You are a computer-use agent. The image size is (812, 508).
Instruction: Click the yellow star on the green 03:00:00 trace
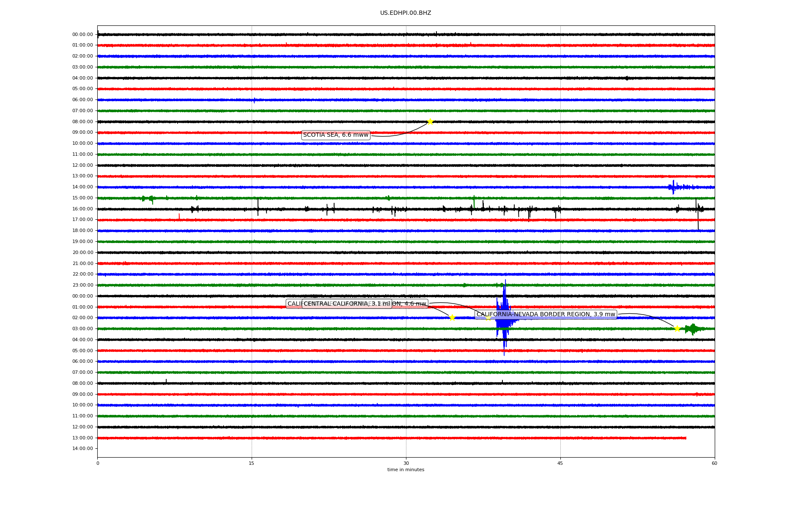[x=677, y=329]
